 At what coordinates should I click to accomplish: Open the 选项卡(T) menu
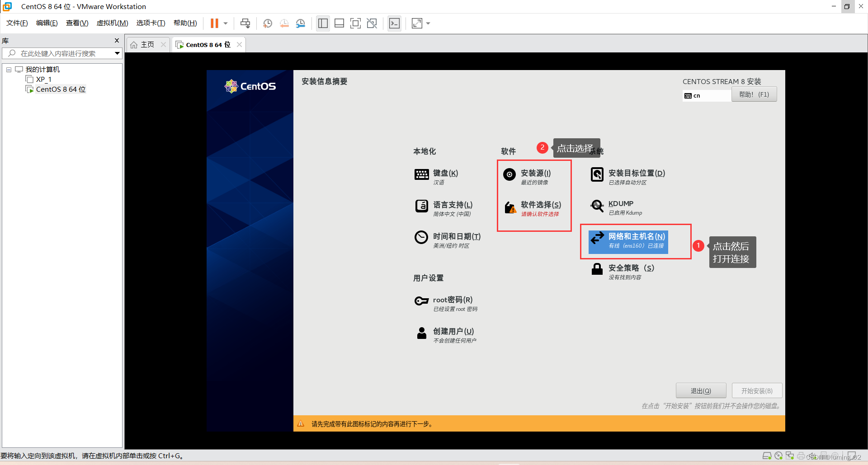pos(151,23)
